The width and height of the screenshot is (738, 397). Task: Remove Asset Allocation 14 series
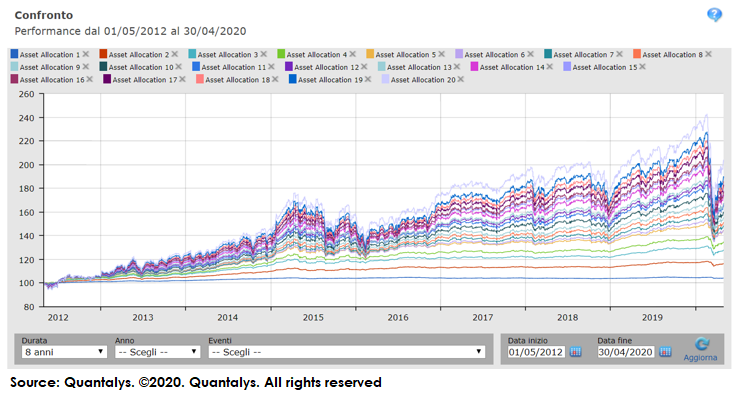point(550,67)
